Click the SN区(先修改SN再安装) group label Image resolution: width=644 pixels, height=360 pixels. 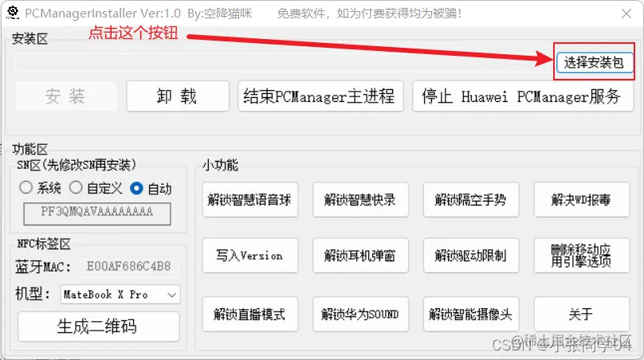click(77, 165)
